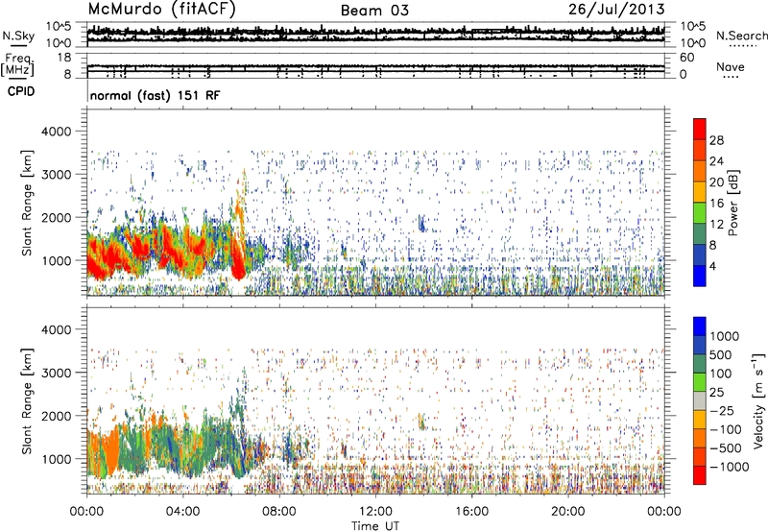Click the frequency trace in the Freq panel
Screen dimensions: 768x532
[375, 66]
